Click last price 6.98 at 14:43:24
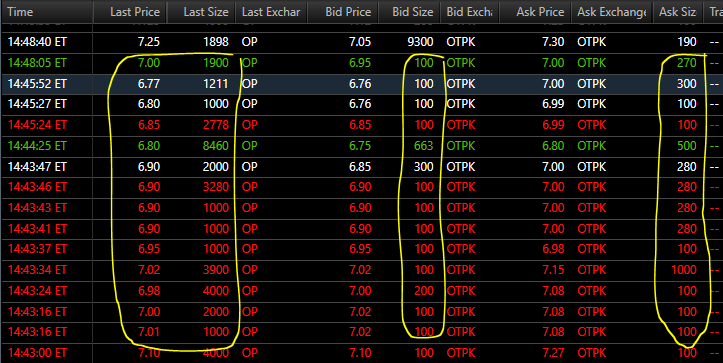The height and width of the screenshot is (363, 723). [x=149, y=291]
